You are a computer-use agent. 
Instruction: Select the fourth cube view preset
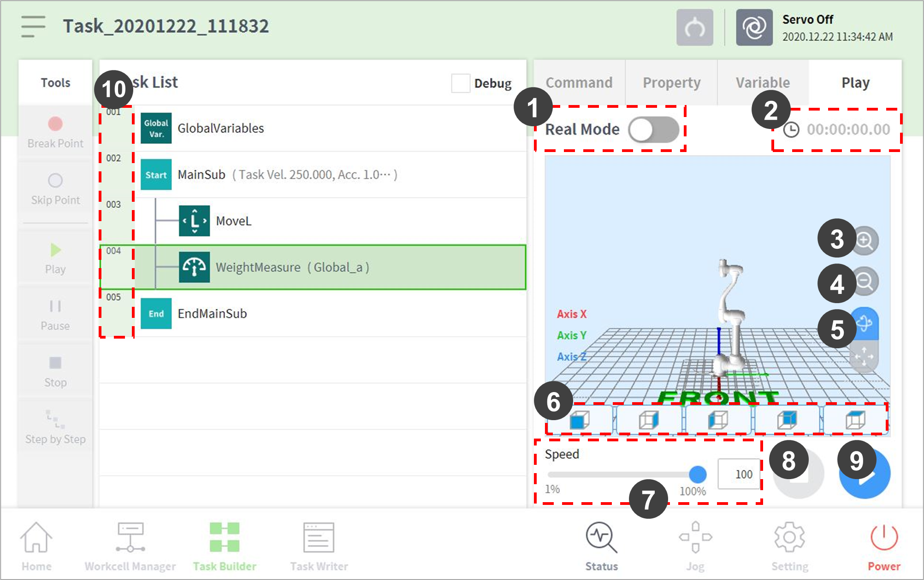click(787, 420)
